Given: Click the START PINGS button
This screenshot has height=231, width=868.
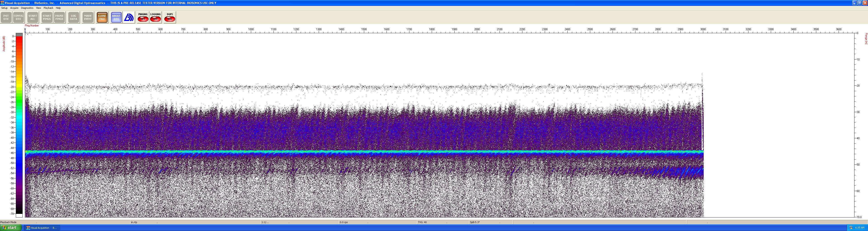Looking at the screenshot, I should coord(47,18).
